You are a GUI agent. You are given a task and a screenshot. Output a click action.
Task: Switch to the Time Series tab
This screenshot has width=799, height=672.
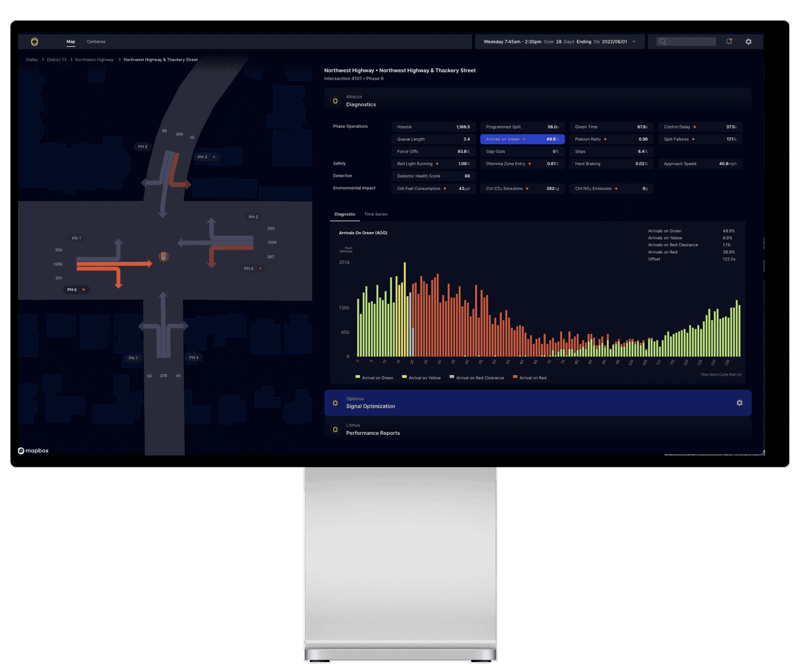pos(376,214)
